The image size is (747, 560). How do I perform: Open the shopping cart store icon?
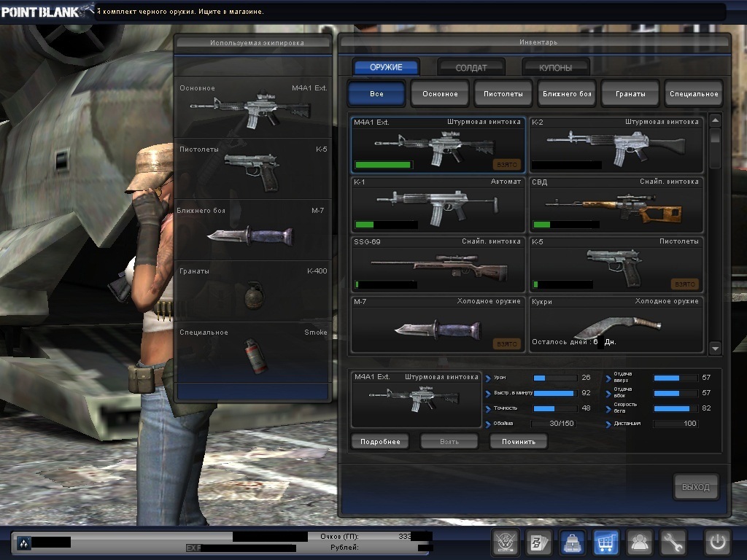(x=605, y=542)
